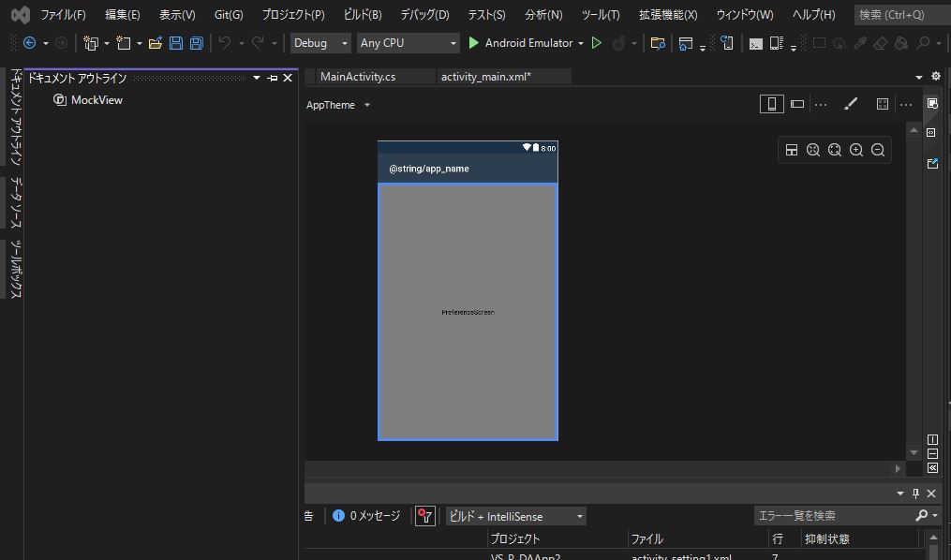Click the navigate back arrow icon

[30, 43]
